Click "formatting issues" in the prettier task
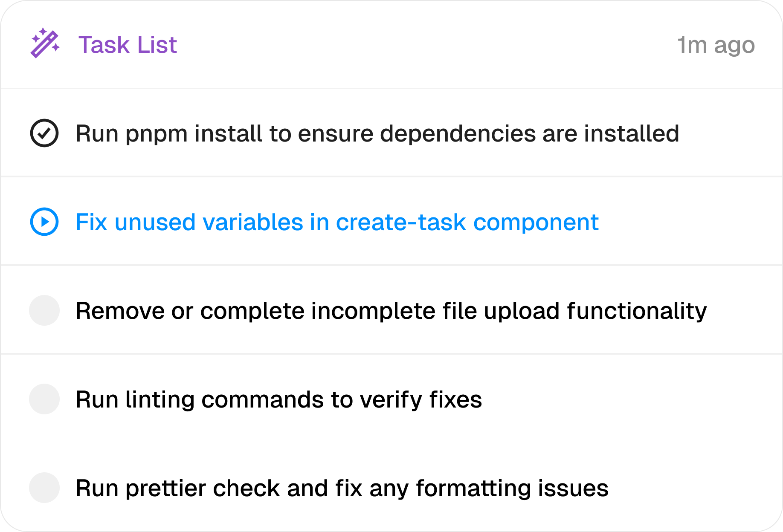783x532 pixels. (512, 488)
